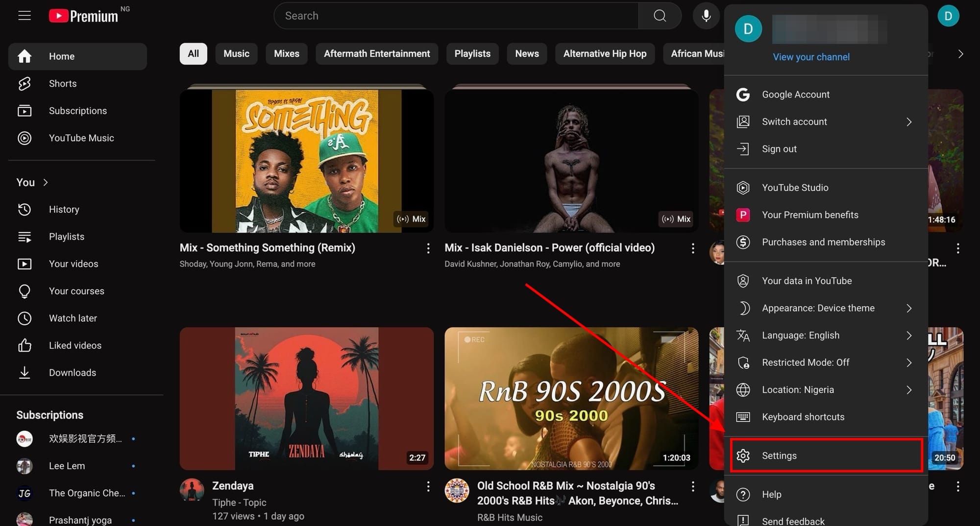980x526 pixels.
Task: Click Tiphe channel avatar beside Zendaya
Action: pyautogui.click(x=192, y=490)
